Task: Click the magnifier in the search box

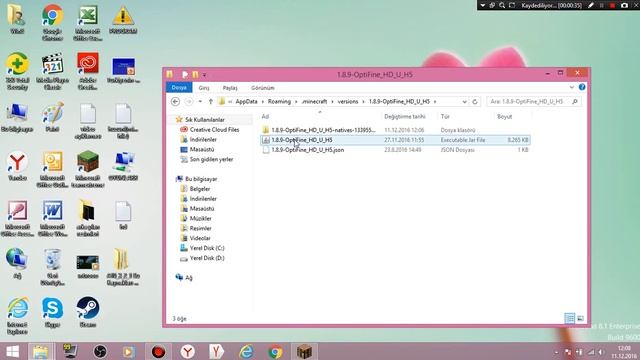Action: point(575,102)
